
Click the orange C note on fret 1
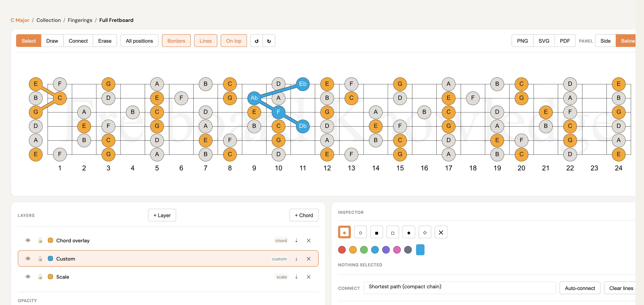(x=60, y=98)
